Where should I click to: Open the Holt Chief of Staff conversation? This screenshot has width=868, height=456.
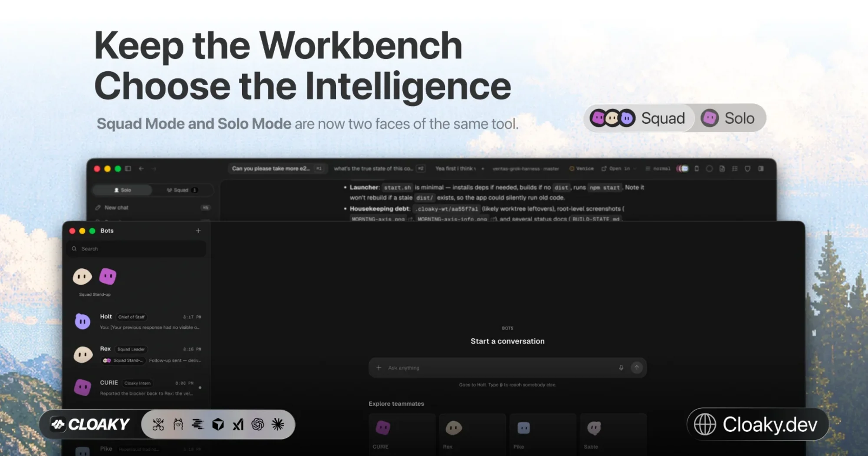(x=136, y=322)
